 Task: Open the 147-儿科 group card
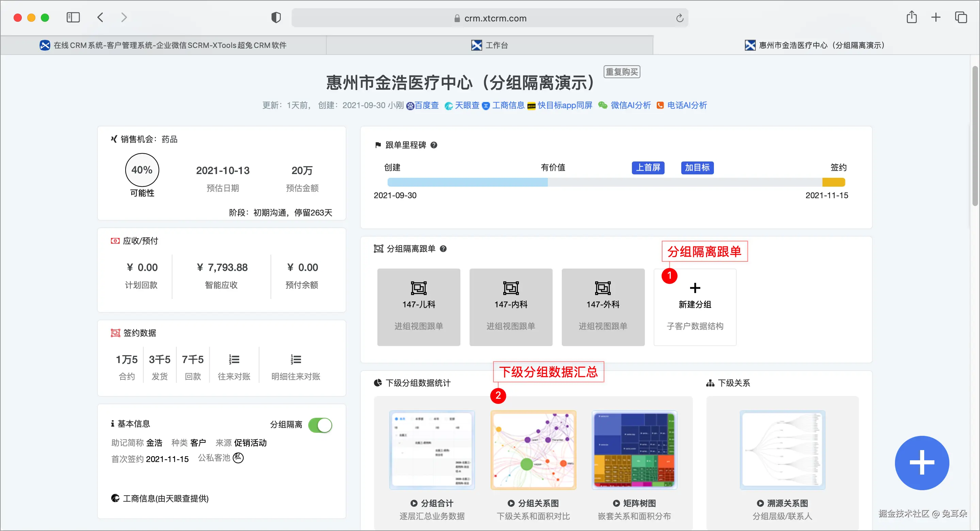419,307
